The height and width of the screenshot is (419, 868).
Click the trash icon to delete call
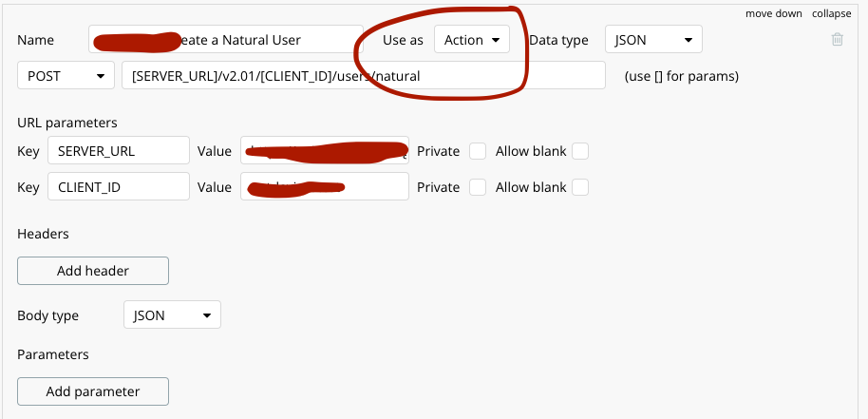pyautogui.click(x=837, y=39)
